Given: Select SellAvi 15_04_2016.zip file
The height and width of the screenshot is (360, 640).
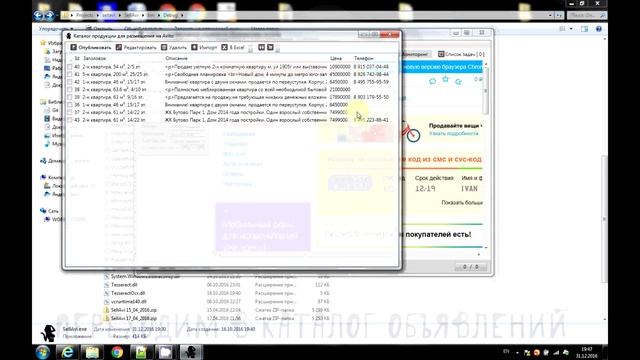Looking at the screenshot, I should tap(133, 310).
